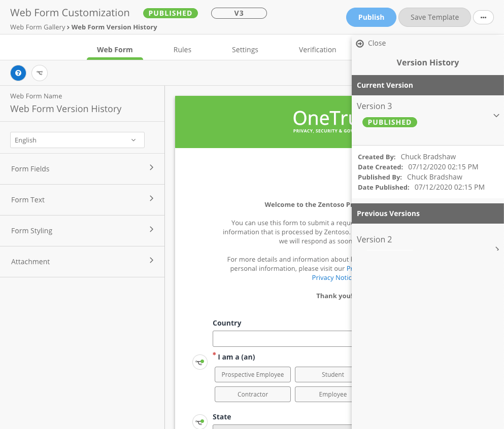Click the PUBLISHED status badge in header
504x429 pixels.
(x=171, y=13)
